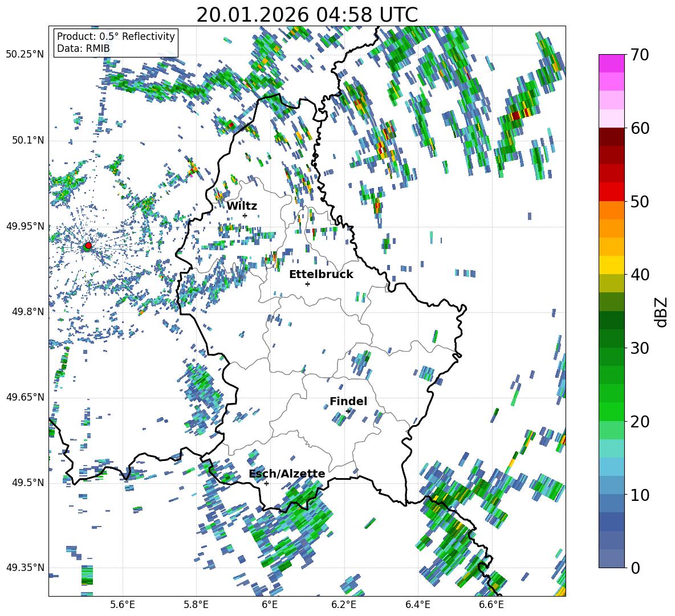The height and width of the screenshot is (616, 675).
Task: Click the 70 tick label on colorbar
Action: pyautogui.click(x=640, y=55)
